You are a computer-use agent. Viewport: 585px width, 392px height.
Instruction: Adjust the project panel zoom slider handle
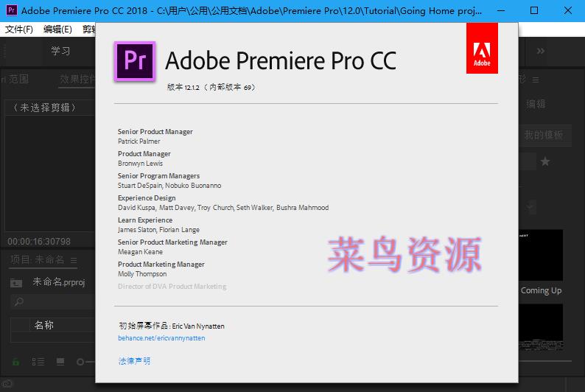pos(80,362)
